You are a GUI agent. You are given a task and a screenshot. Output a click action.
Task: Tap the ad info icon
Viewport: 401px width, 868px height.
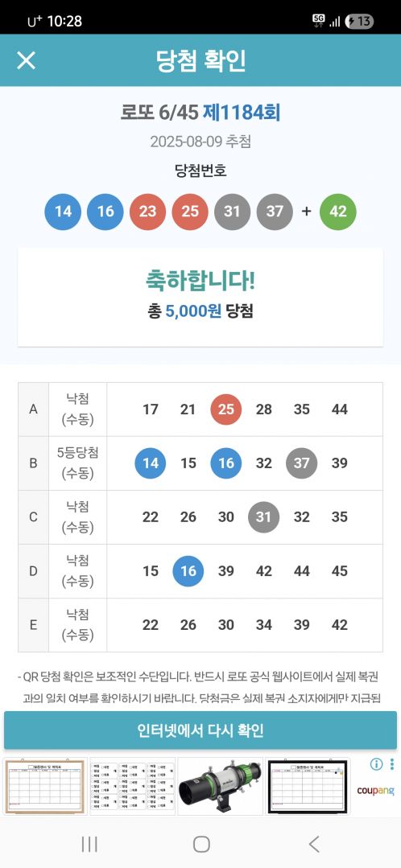tap(376, 764)
